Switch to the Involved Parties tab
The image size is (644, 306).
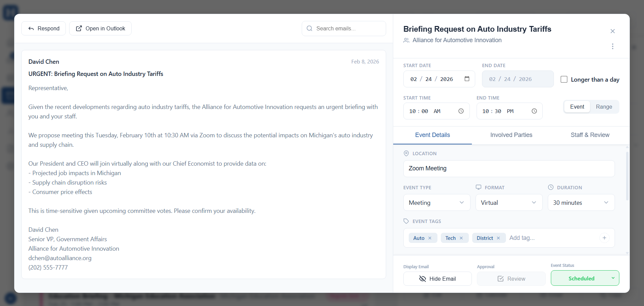(x=511, y=135)
